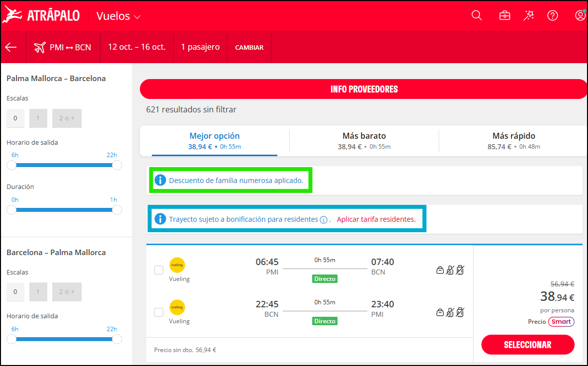
Task: Click the 1h handle of Duración slider
Action: tap(117, 210)
